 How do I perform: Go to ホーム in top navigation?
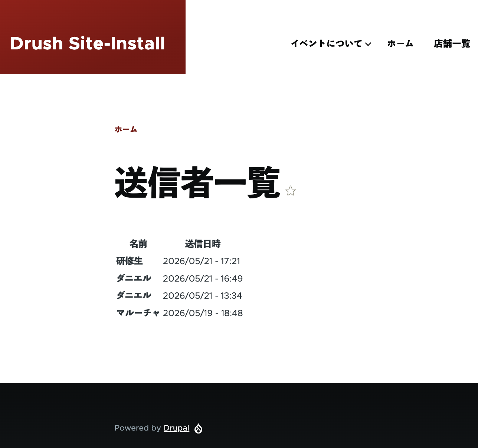point(400,43)
